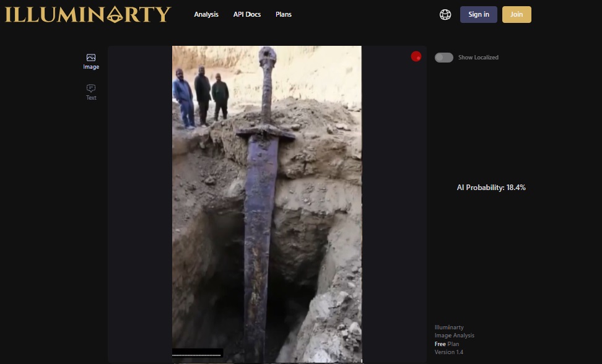Click the Illuminarty logo
This screenshot has height=364, width=602.
(x=87, y=14)
